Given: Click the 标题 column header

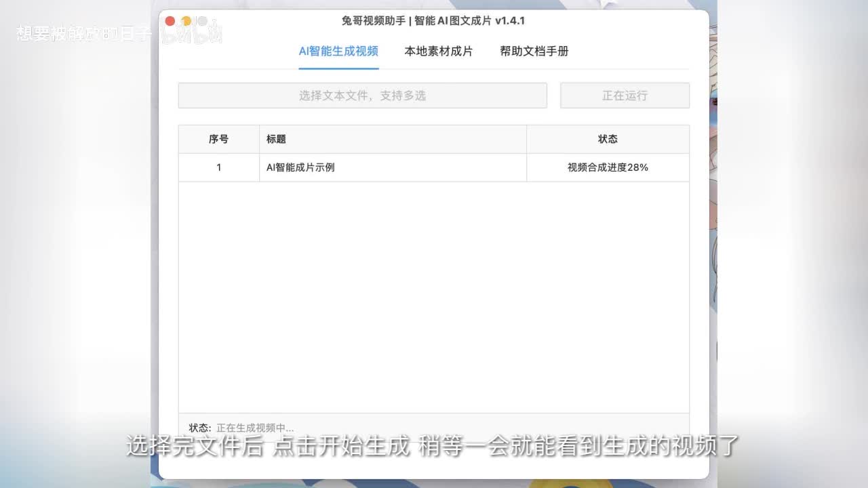Looking at the screenshot, I should (x=276, y=139).
